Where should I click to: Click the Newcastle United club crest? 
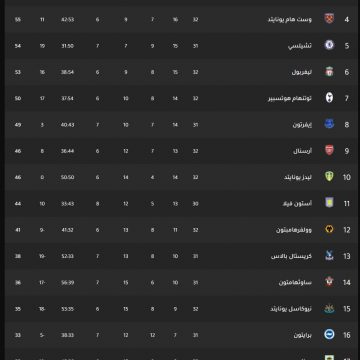point(329,308)
